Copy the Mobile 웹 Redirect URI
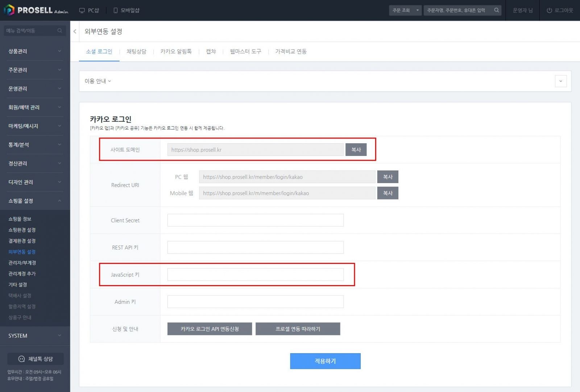 (388, 193)
